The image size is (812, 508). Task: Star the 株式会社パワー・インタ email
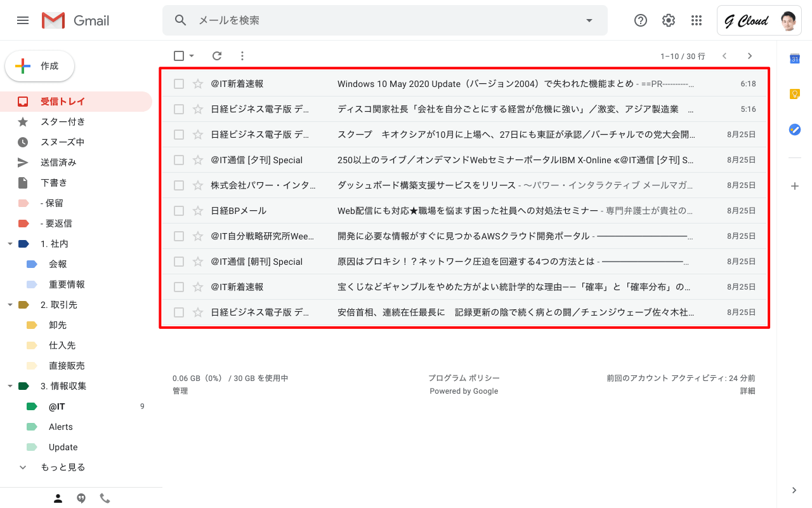click(x=198, y=185)
